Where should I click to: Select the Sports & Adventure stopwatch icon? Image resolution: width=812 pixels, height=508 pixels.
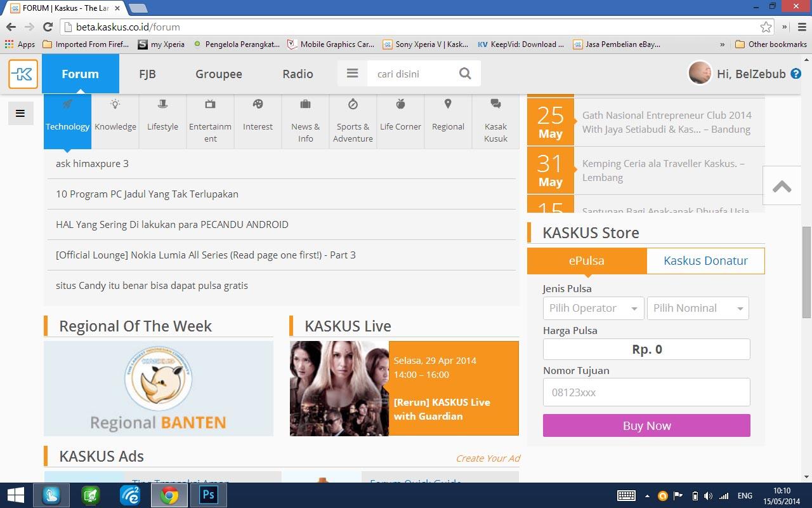tap(353, 104)
